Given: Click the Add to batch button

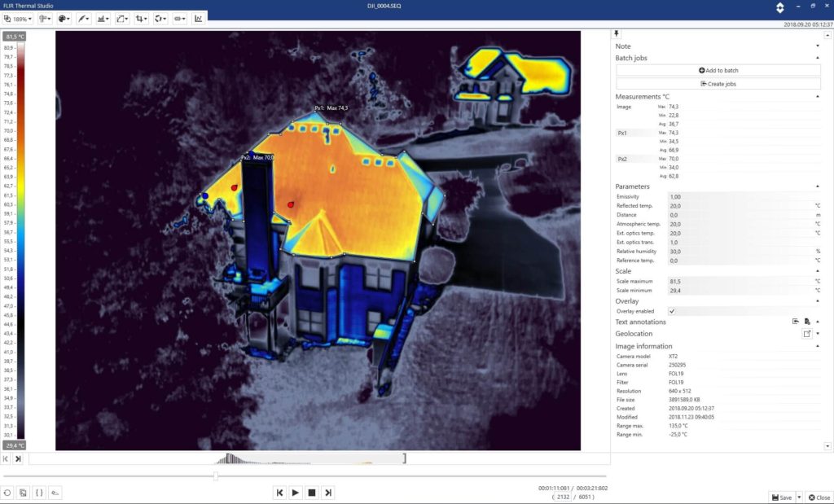Looking at the screenshot, I should [x=718, y=71].
